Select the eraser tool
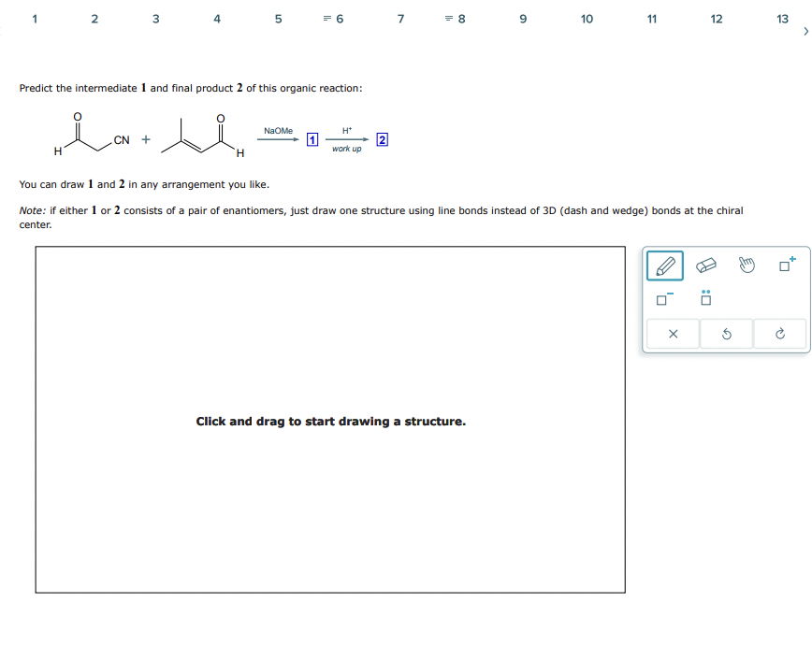Screen dimensions: 812x660 pos(706,265)
